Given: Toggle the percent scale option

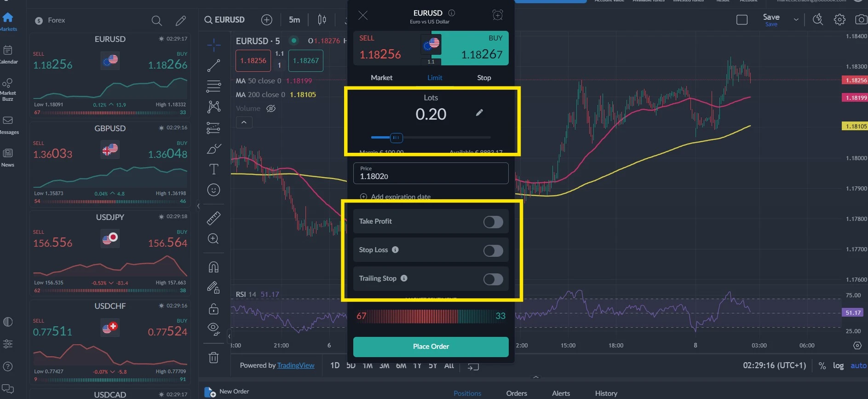Looking at the screenshot, I should click(x=822, y=365).
